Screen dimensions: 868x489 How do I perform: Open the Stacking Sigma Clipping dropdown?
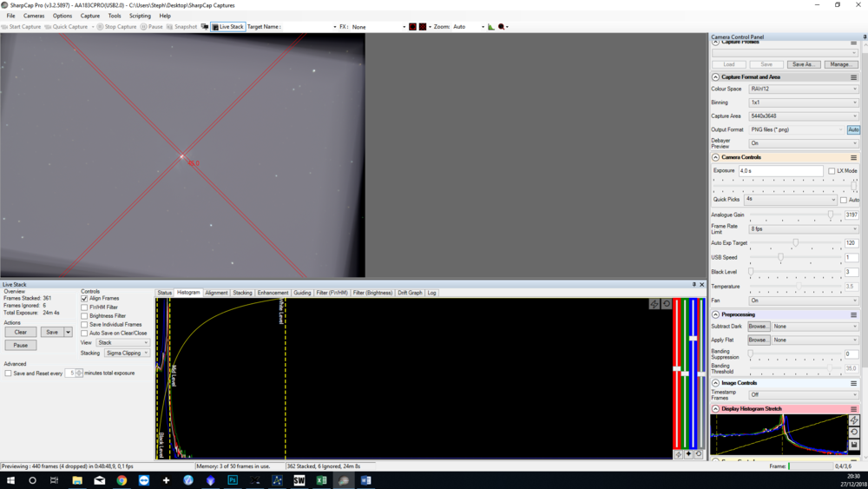pyautogui.click(x=127, y=353)
